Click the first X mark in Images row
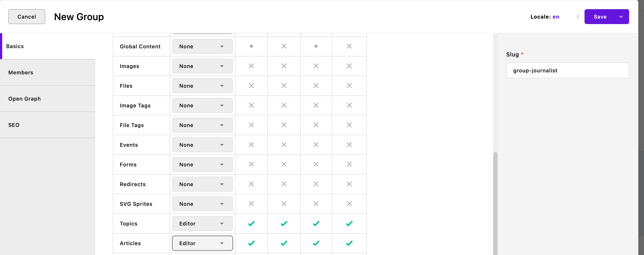Viewport: 644px width, 255px height. [251, 66]
